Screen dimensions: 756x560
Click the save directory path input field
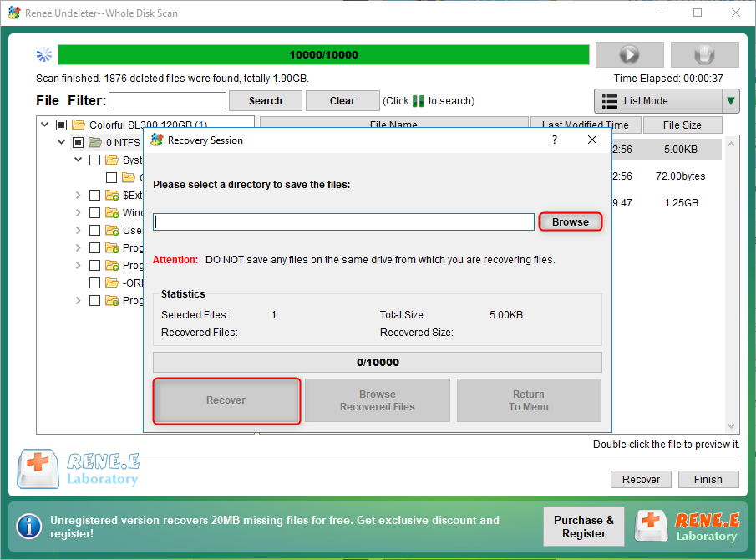[x=343, y=222]
